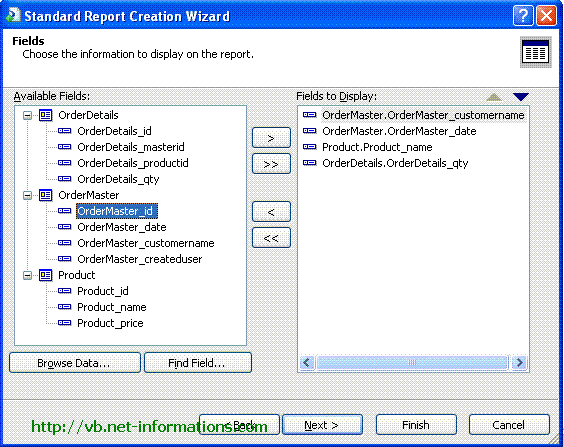The height and width of the screenshot is (447, 564).
Task: Click field icon beside OrderMaster_customername in tree
Action: [65, 243]
